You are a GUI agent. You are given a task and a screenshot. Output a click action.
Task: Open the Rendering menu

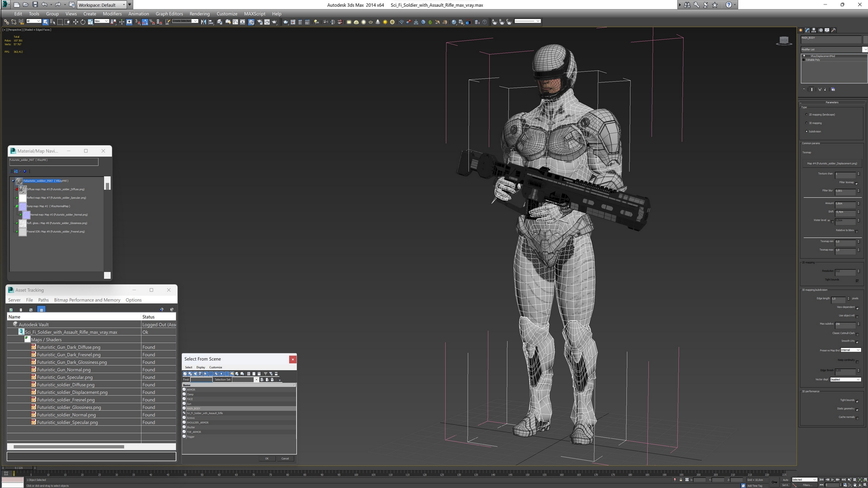coord(199,14)
